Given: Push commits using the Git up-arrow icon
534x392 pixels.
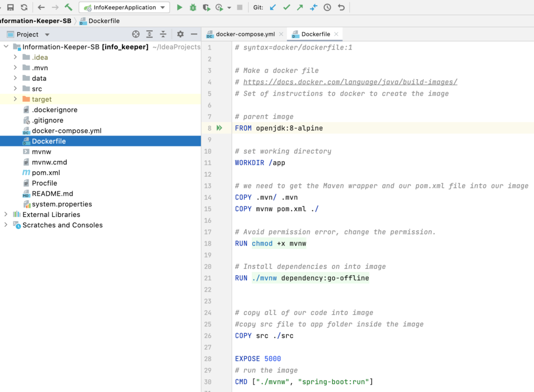Looking at the screenshot, I should click(299, 7).
